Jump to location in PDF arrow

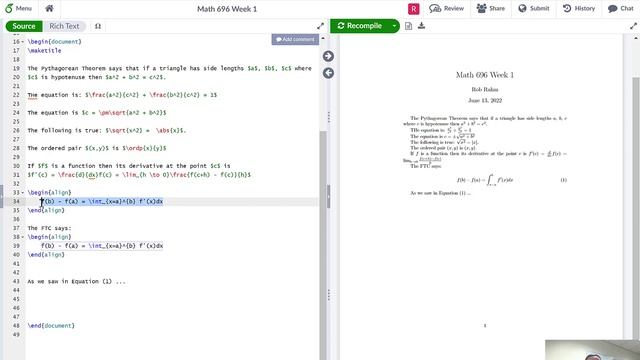[x=328, y=56]
